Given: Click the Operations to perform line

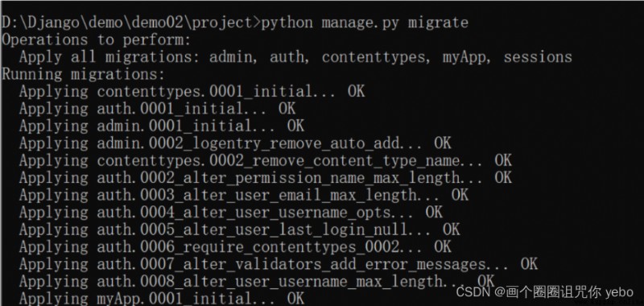Looking at the screenshot, I should click(x=97, y=39).
